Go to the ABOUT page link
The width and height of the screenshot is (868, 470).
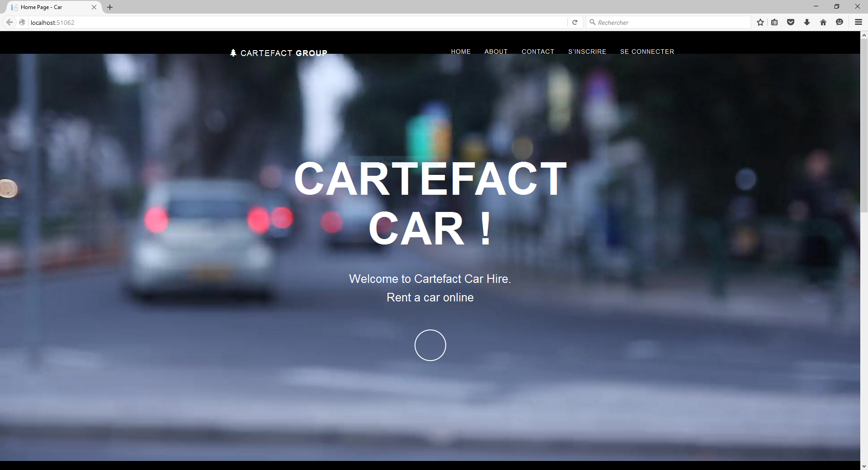(496, 52)
